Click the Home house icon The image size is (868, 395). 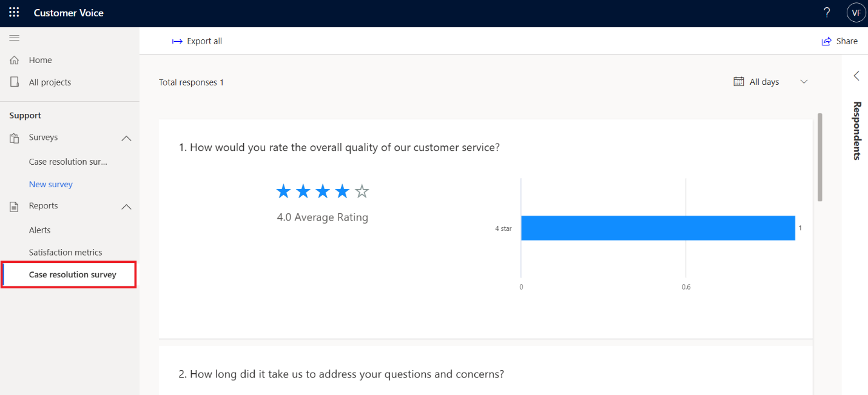point(15,60)
